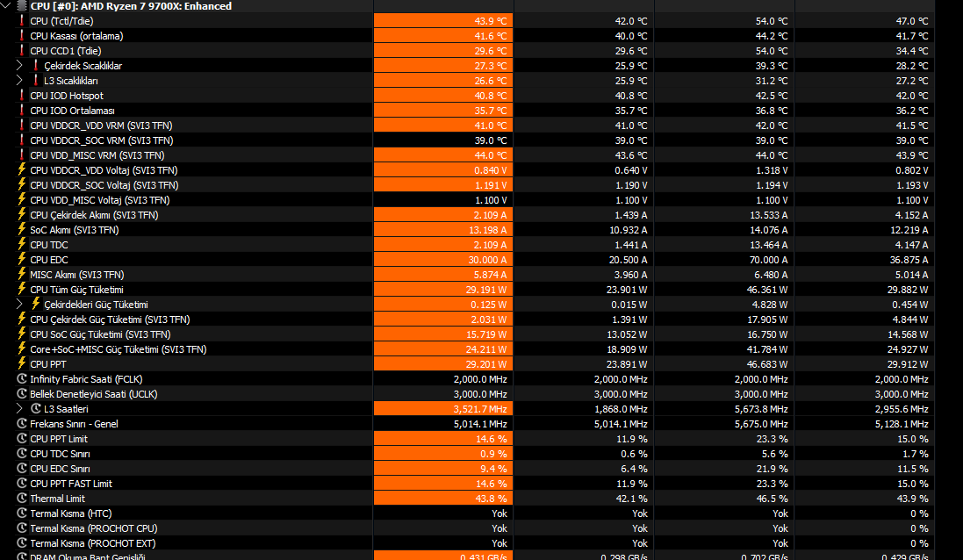This screenshot has height=560, width=963.
Task: Click the clock icon for Frekans Sınırı - Genel
Action: [22, 423]
